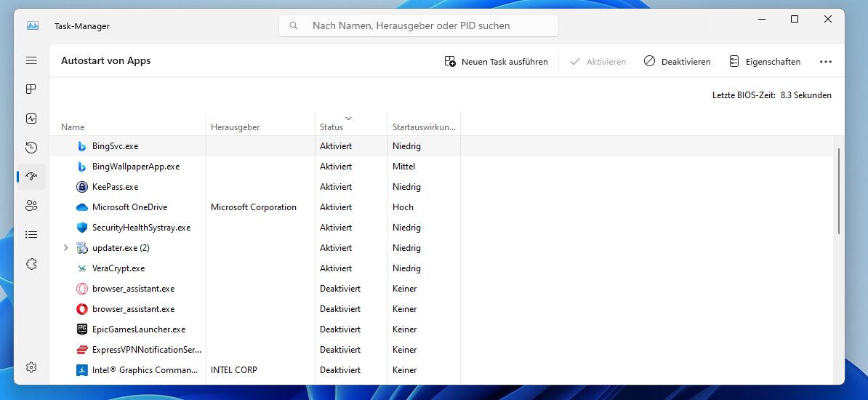Image resolution: width=868 pixels, height=400 pixels.
Task: Click the vertical scrollbar of the list
Action: click(x=839, y=191)
